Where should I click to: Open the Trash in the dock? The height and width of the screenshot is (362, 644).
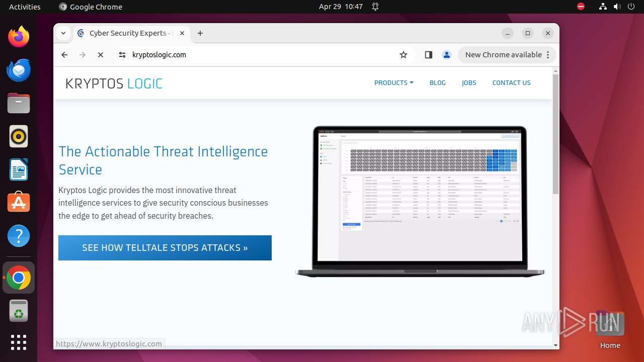19,311
